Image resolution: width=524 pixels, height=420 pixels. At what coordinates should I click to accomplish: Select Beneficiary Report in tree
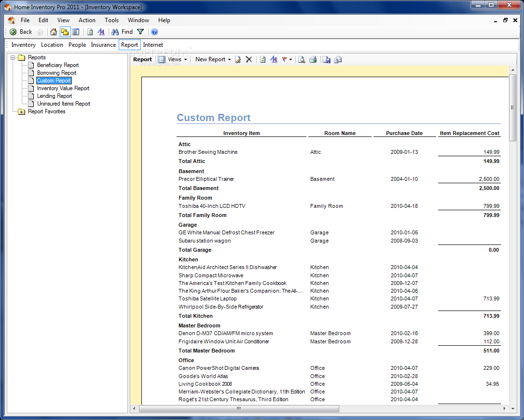point(58,65)
